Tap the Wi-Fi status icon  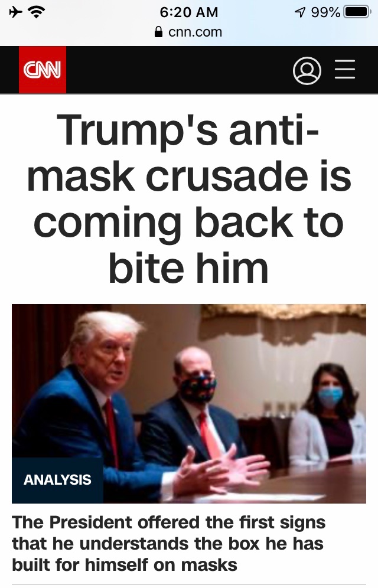tap(37, 12)
